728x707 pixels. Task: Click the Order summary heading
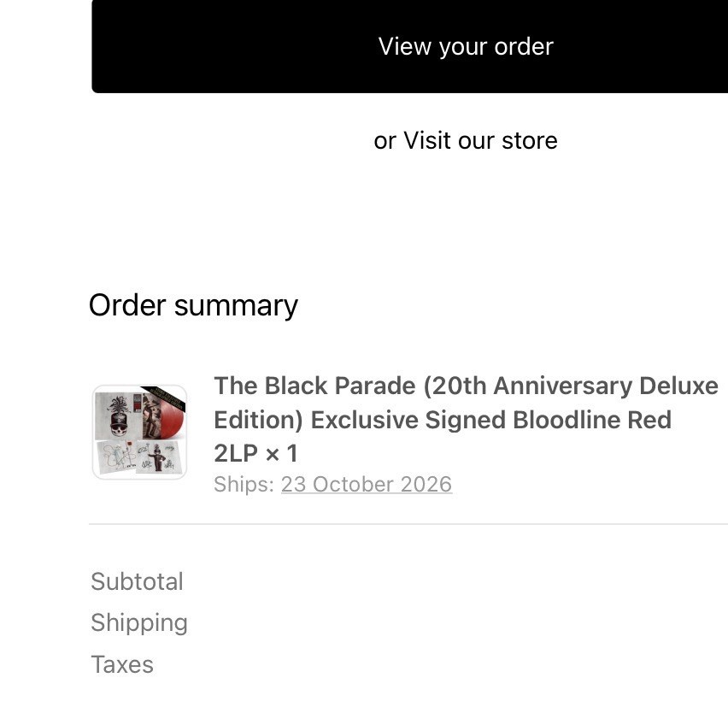pos(193,306)
